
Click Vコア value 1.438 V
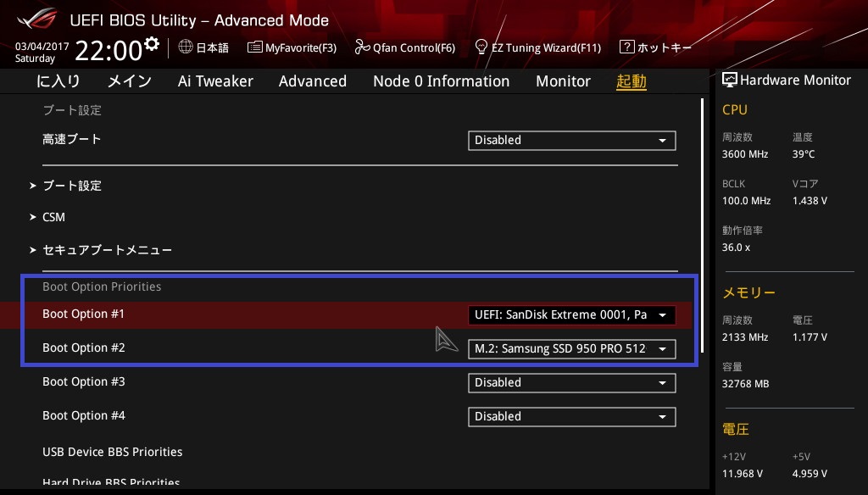pos(810,200)
